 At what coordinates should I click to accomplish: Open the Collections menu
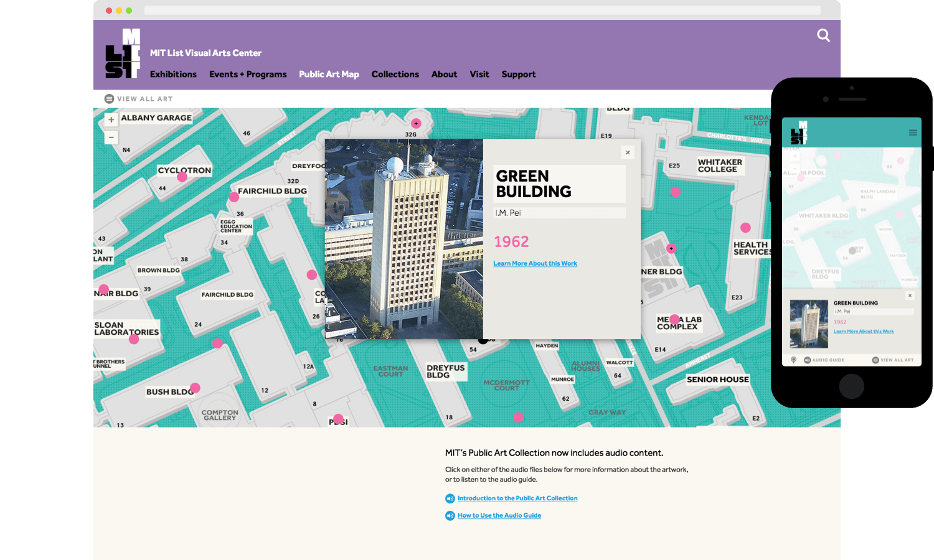395,74
